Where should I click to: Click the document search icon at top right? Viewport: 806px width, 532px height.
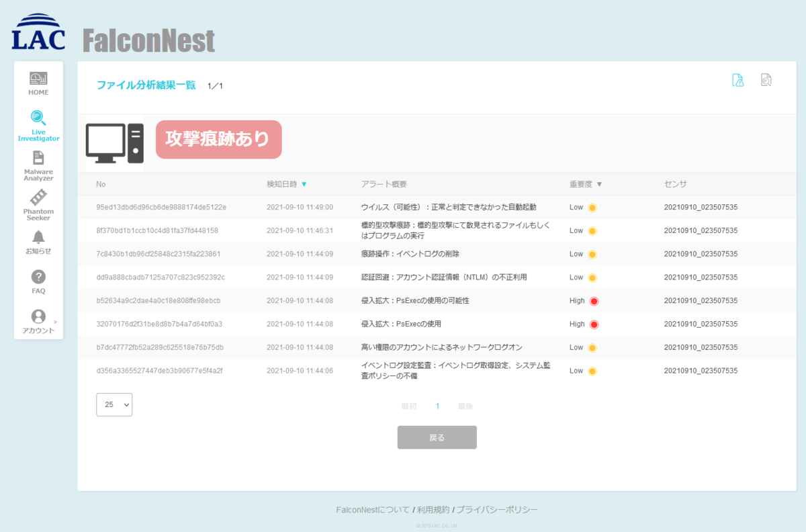point(766,80)
